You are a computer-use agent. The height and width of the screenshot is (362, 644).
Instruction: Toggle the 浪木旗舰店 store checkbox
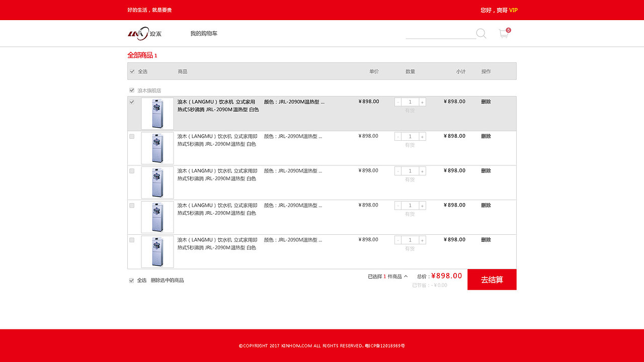132,90
